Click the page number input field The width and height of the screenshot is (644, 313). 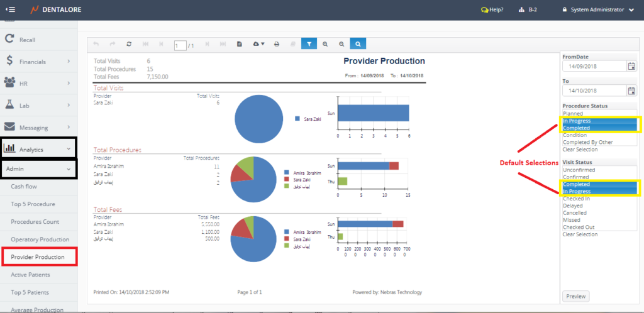[x=180, y=45]
